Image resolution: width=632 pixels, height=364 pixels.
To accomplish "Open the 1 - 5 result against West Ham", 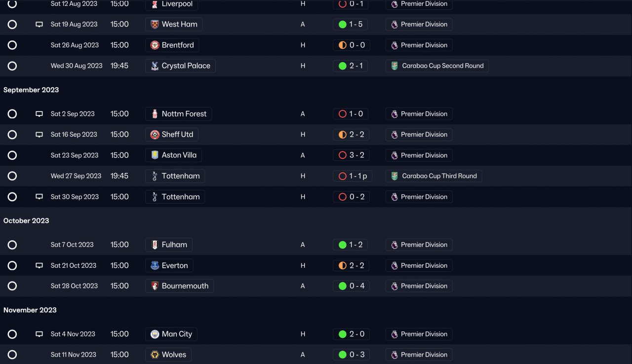I will [x=356, y=24].
